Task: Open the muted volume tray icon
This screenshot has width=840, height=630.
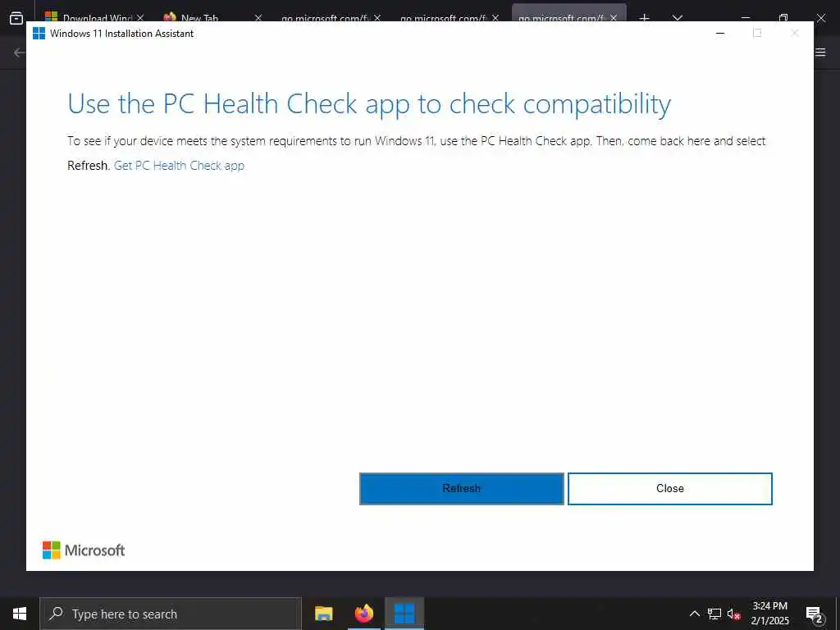Action: (733, 614)
